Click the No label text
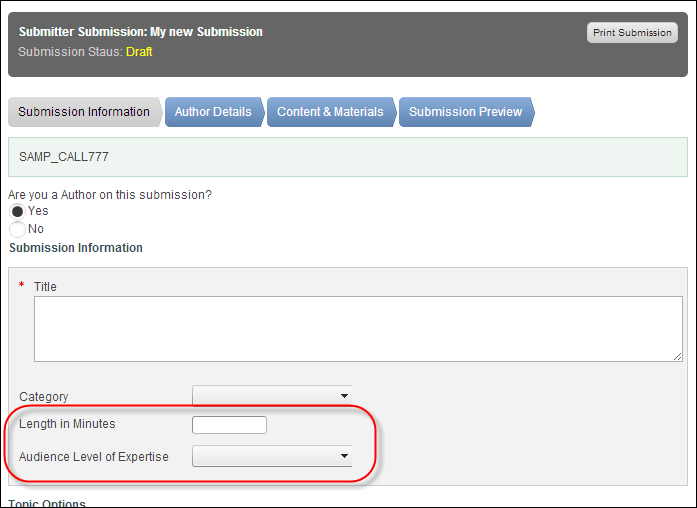This screenshot has height=508, width=697. [x=36, y=229]
